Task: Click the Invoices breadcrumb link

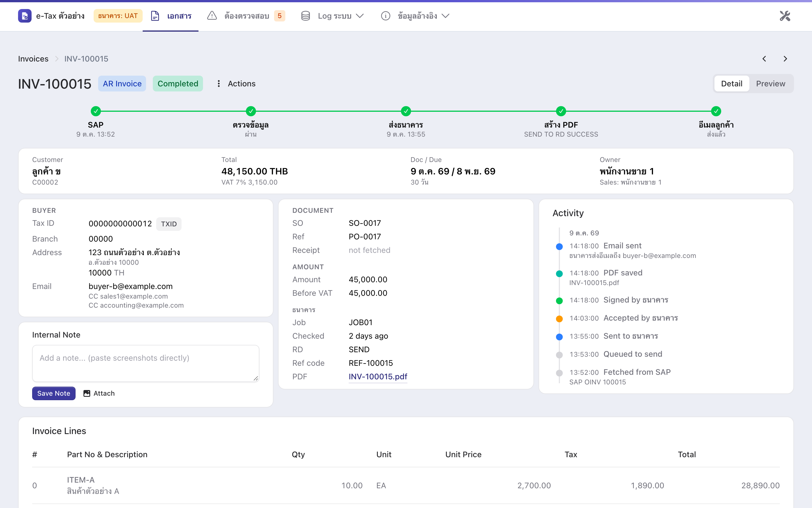Action: click(x=33, y=59)
